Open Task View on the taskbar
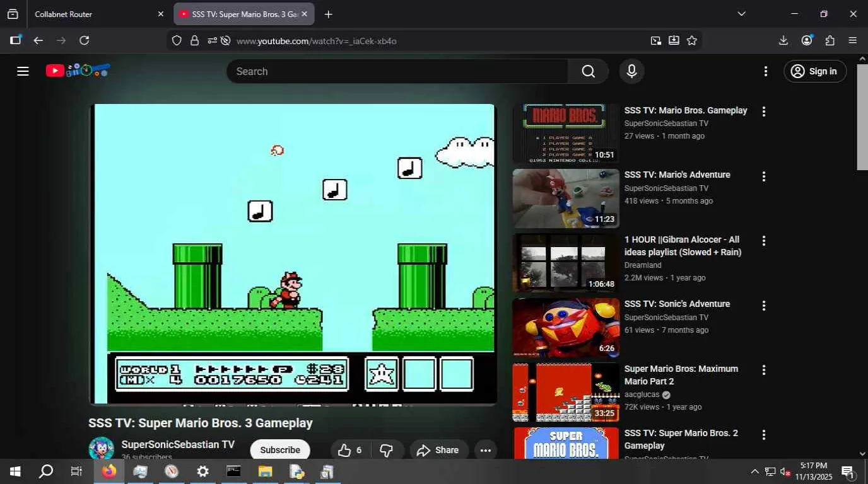 click(76, 471)
